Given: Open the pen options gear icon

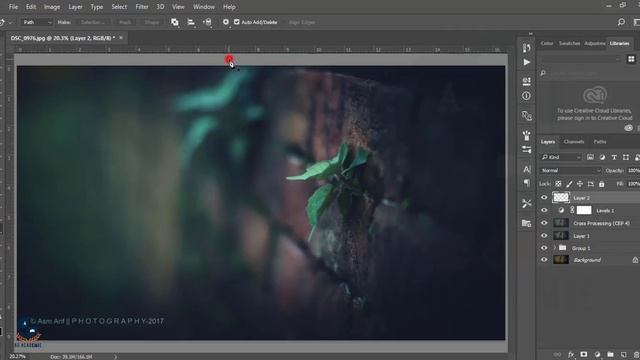Looking at the screenshot, I should point(226,22).
